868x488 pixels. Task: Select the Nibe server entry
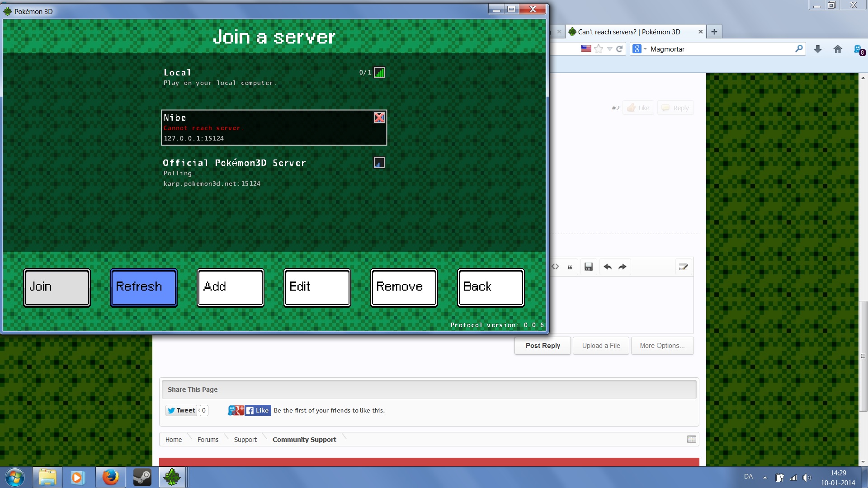pos(274,128)
